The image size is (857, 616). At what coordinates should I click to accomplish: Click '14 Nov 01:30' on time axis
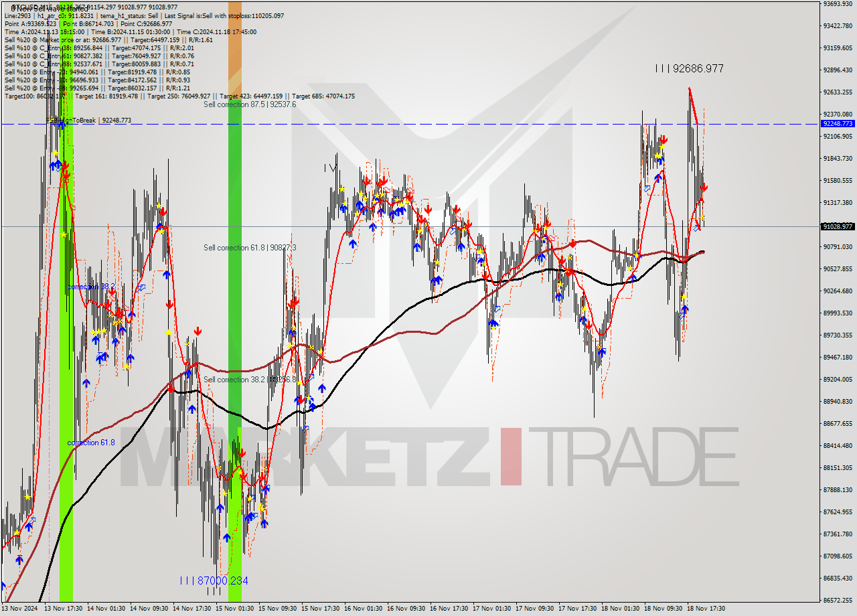(106, 609)
